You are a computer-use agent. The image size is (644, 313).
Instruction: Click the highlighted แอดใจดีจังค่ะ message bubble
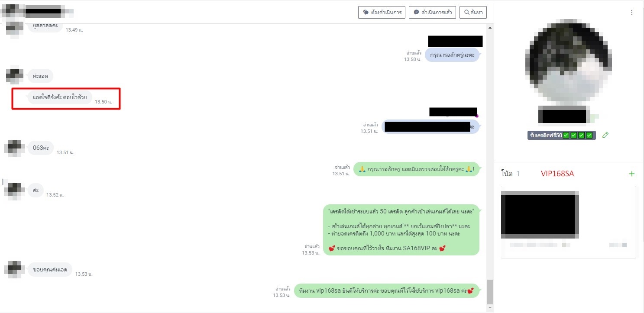tap(60, 97)
